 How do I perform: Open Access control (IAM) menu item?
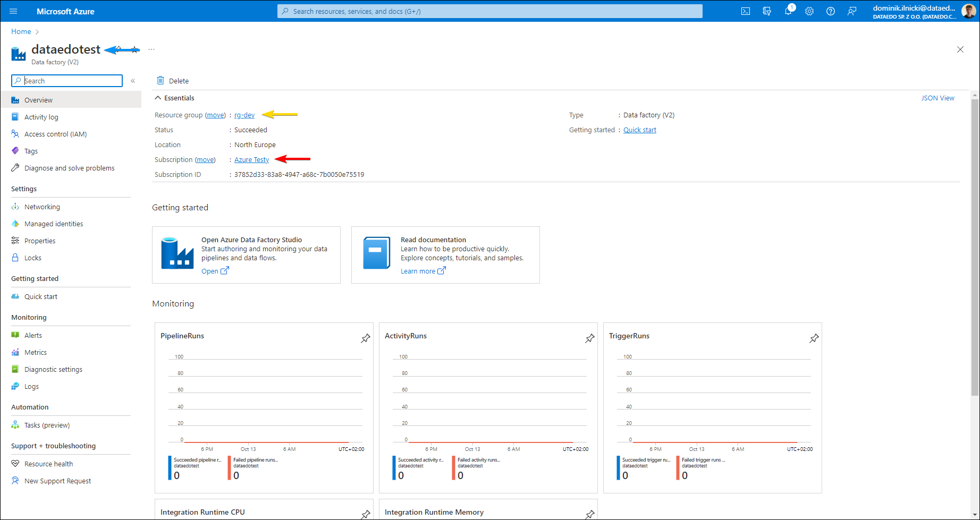point(55,134)
